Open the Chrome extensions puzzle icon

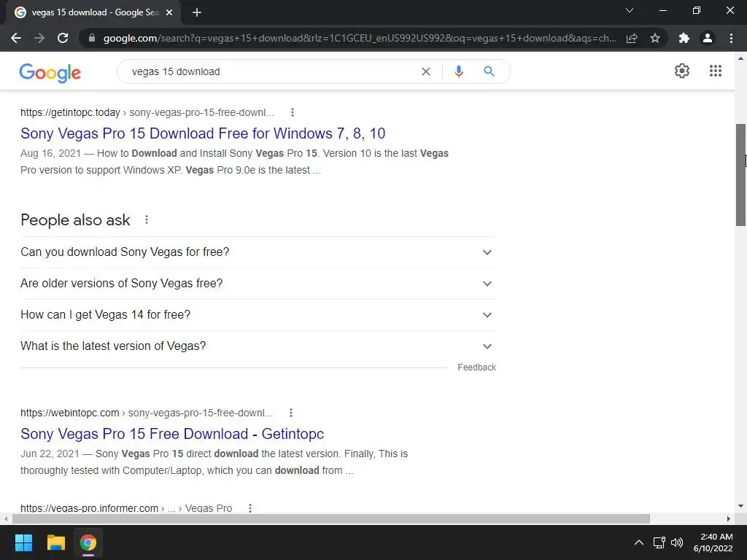click(684, 38)
